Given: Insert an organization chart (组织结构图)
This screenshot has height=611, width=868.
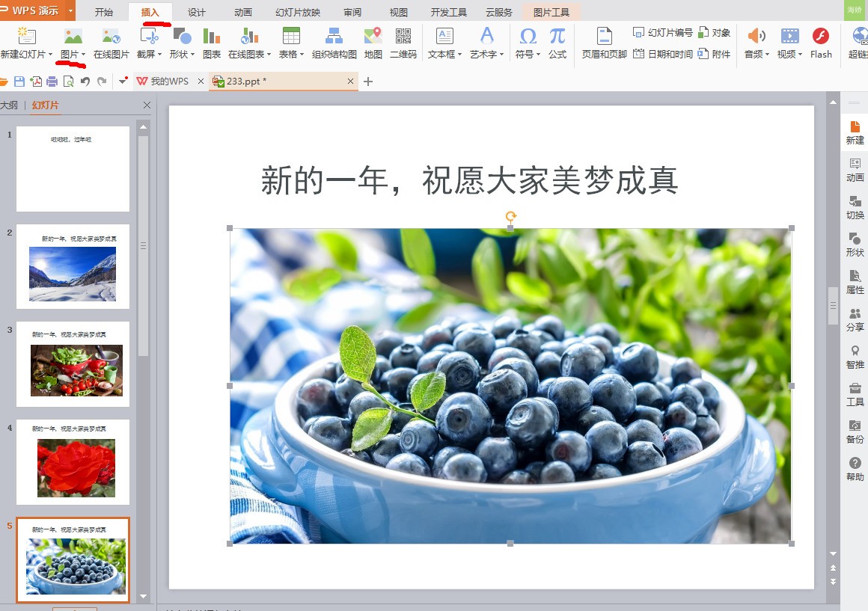Looking at the screenshot, I should (x=334, y=43).
